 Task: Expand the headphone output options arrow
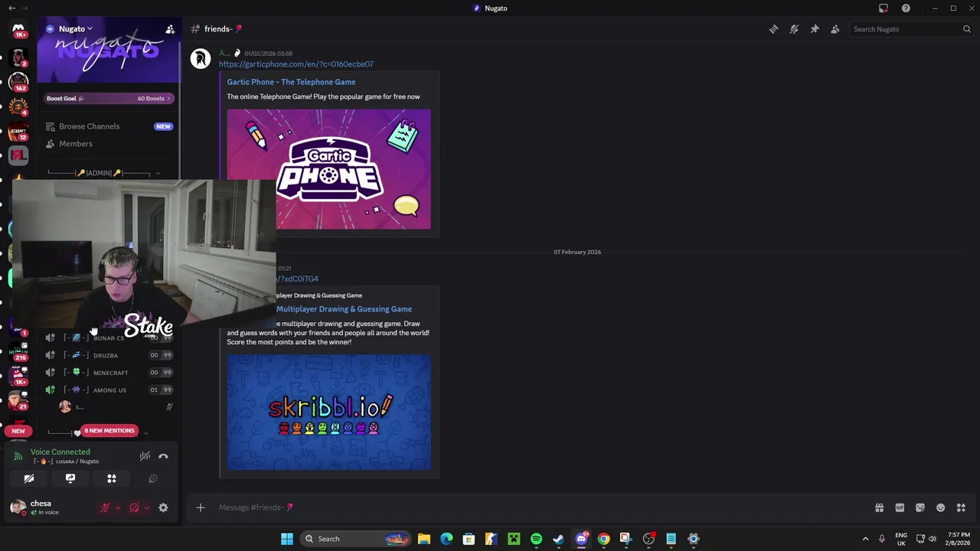coord(146,507)
